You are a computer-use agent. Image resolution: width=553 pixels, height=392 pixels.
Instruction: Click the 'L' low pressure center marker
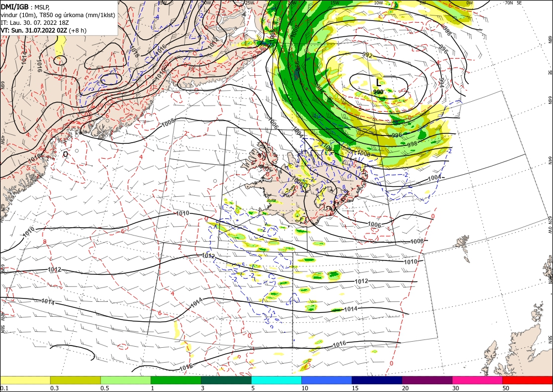pyautogui.click(x=379, y=82)
